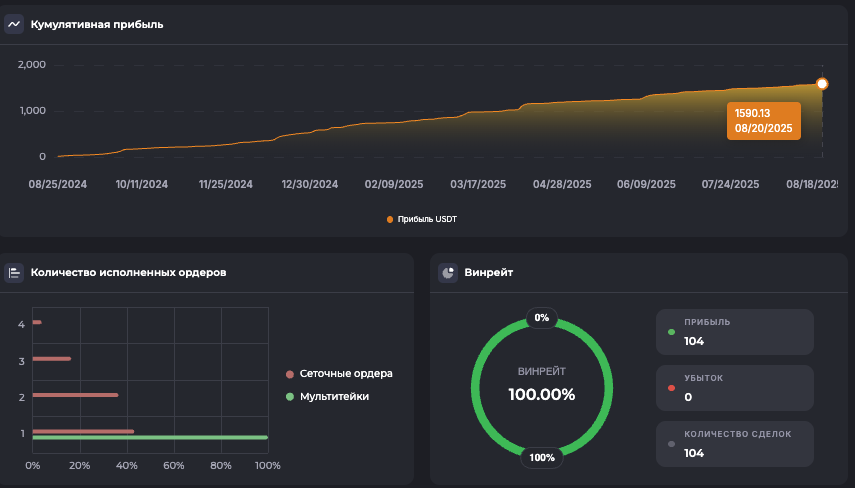Select the Сеточные ордера bar in row 2
The image size is (855, 488).
[x=75, y=395]
